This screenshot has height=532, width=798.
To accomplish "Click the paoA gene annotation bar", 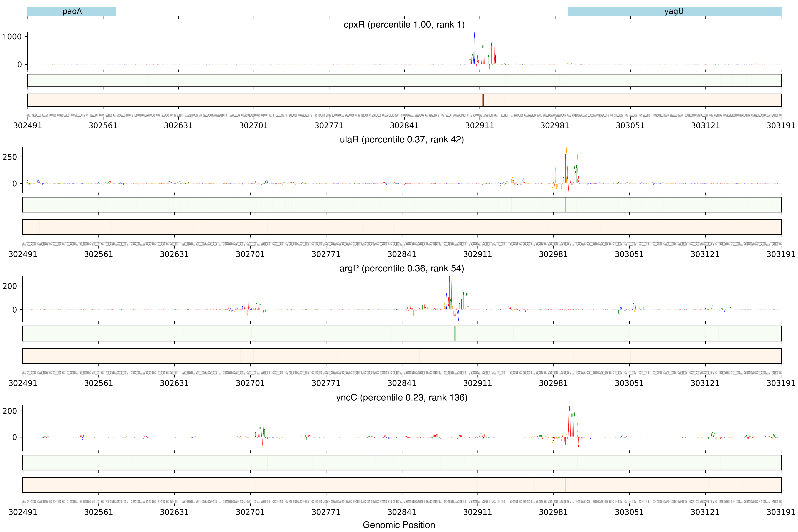I will click(72, 11).
